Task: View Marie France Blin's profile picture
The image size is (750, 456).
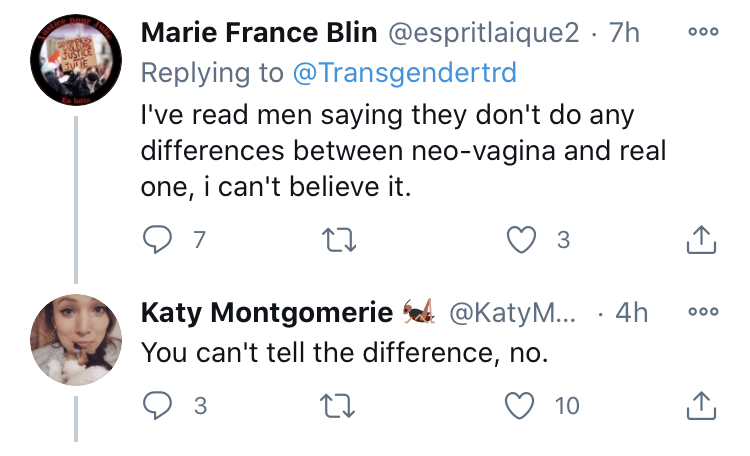Action: click(76, 60)
